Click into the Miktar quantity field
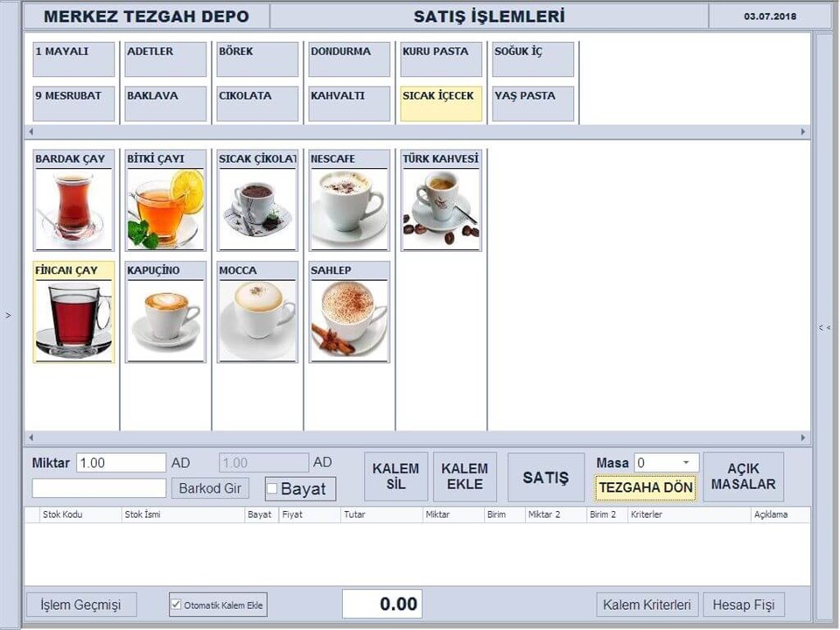840x630 pixels. click(x=121, y=463)
